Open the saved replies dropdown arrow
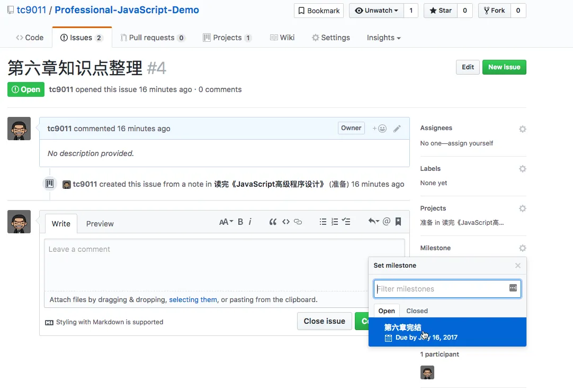Image resolution: width=573 pixels, height=392 pixels. tap(373, 222)
